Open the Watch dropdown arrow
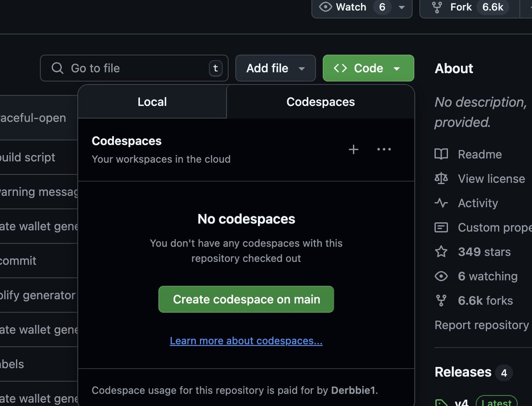Image resolution: width=532 pixels, height=406 pixels. [402, 8]
